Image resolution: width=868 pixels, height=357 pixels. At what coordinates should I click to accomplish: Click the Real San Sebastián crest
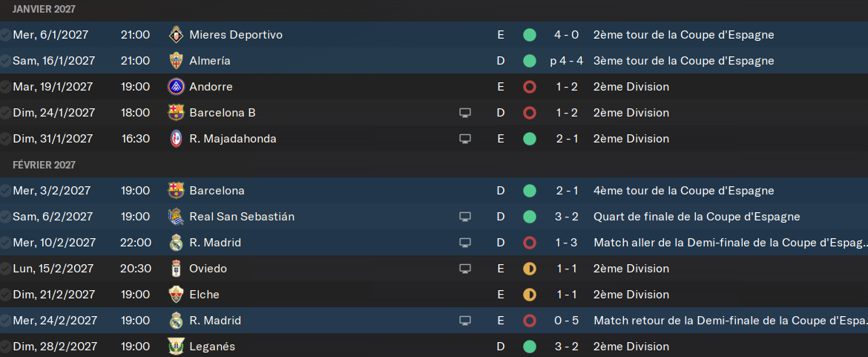tap(176, 217)
